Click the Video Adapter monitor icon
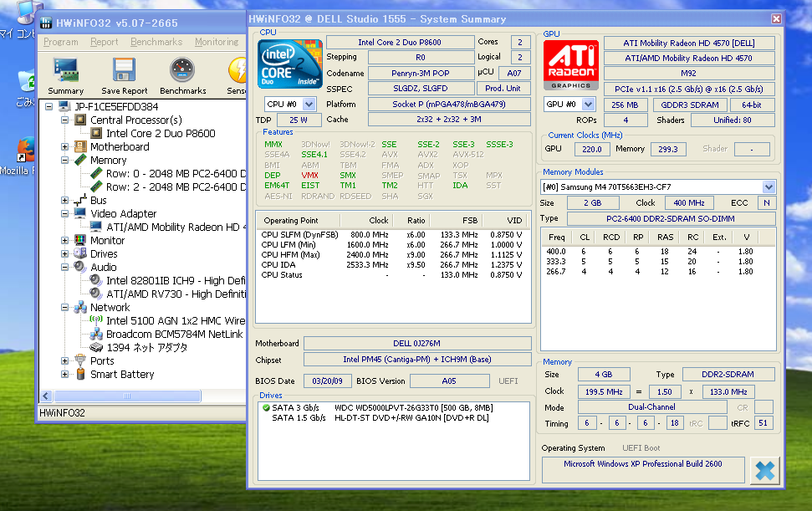Image resolution: width=812 pixels, height=511 pixels. pyautogui.click(x=80, y=213)
